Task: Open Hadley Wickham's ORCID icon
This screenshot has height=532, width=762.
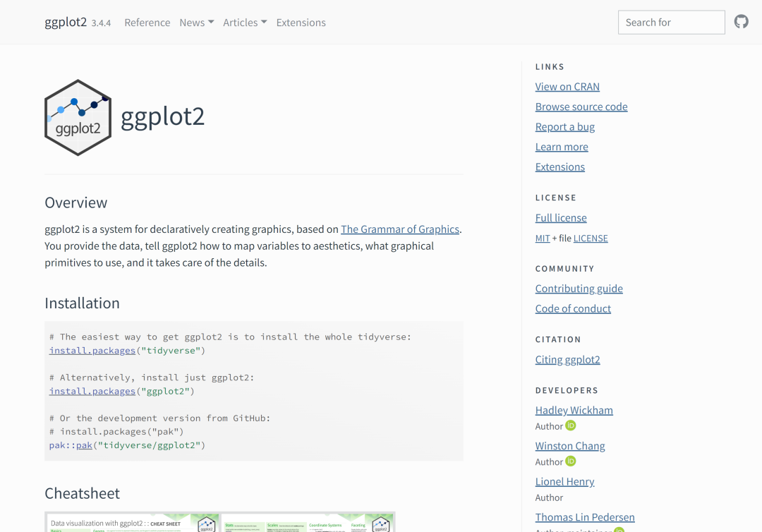Action: [571, 425]
